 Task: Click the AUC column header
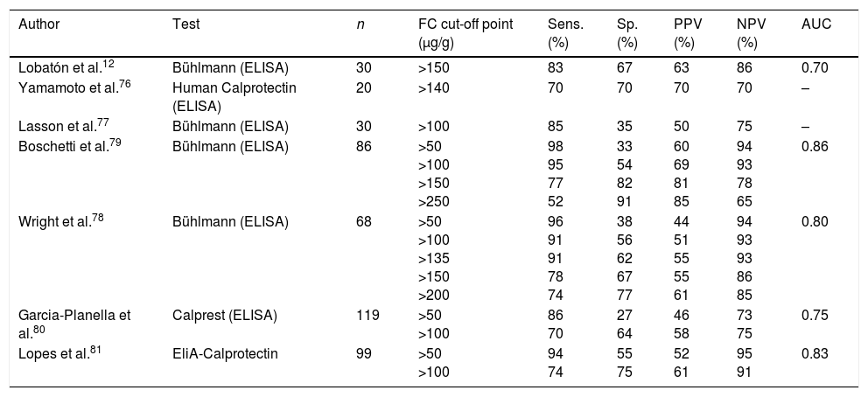click(x=816, y=25)
